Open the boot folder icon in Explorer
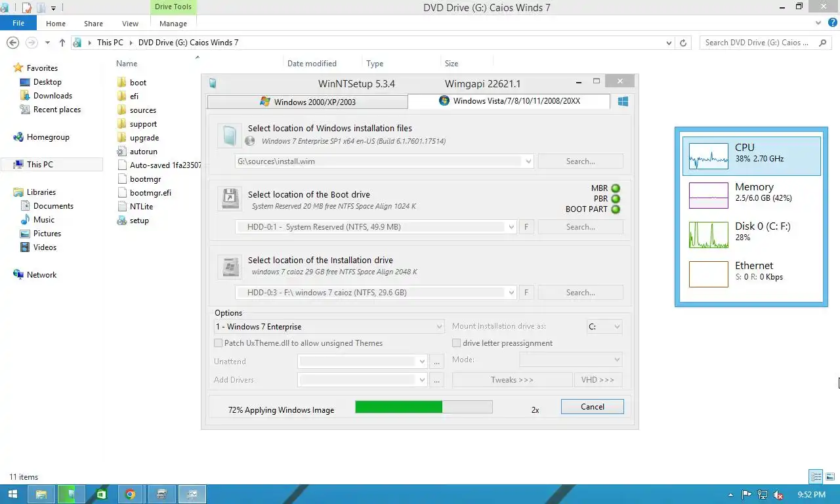The height and width of the screenshot is (504, 840). [x=121, y=83]
